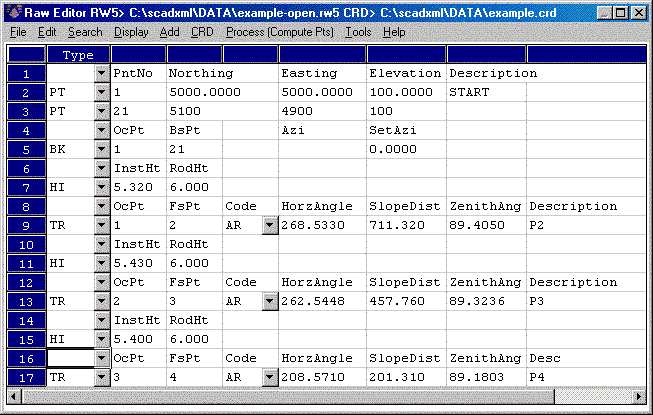The image size is (653, 415).
Task: Select HorzAngle cell 262.5448
Action: (322, 301)
